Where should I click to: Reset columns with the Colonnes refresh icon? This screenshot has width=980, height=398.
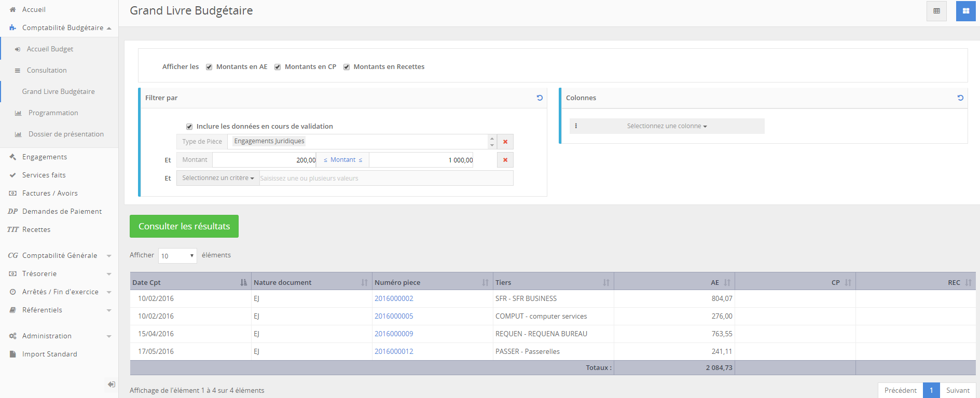click(x=960, y=98)
